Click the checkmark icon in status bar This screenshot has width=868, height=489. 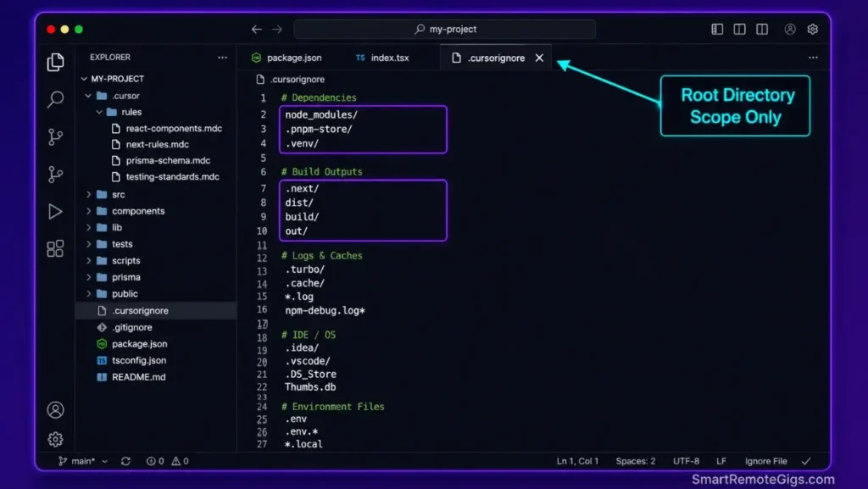(807, 461)
